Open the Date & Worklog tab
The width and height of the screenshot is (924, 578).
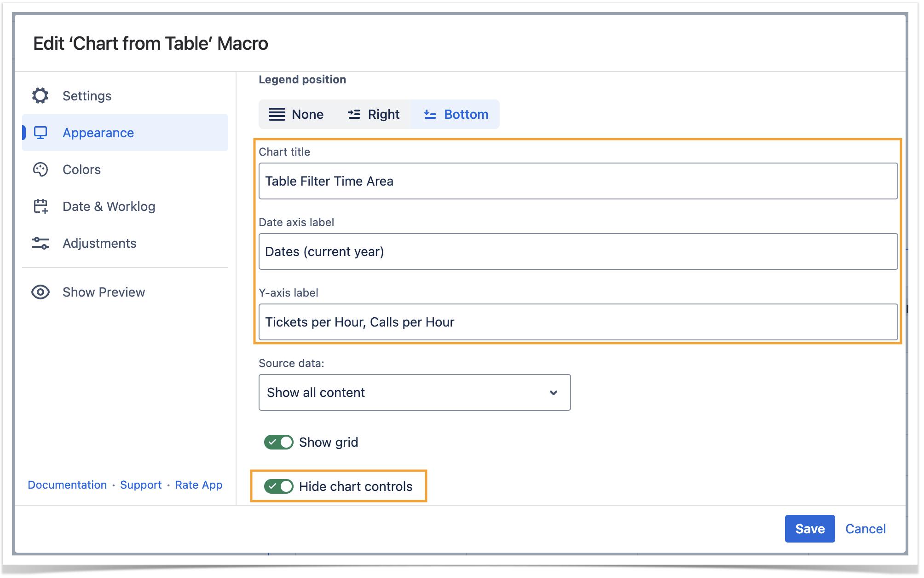point(109,206)
